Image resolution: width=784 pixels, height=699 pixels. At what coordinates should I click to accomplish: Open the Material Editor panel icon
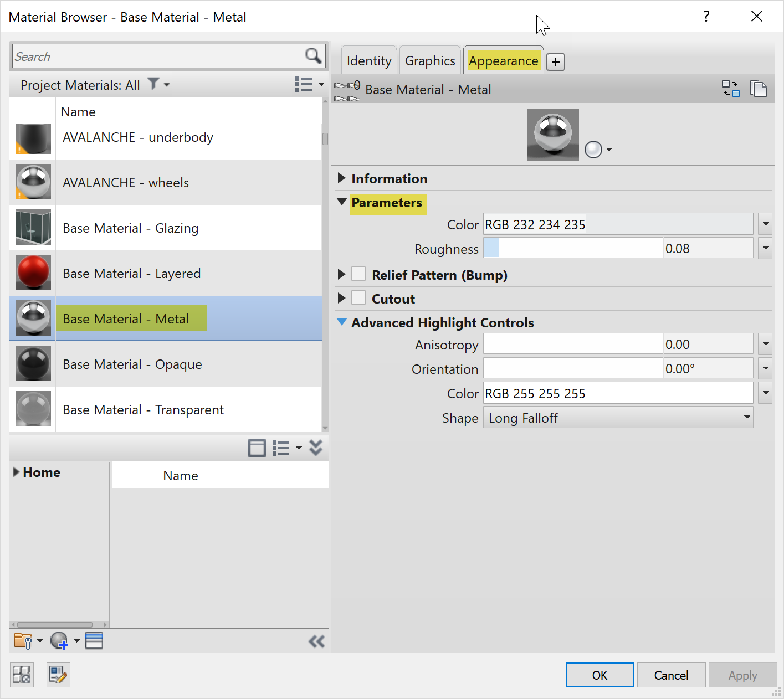tap(58, 675)
